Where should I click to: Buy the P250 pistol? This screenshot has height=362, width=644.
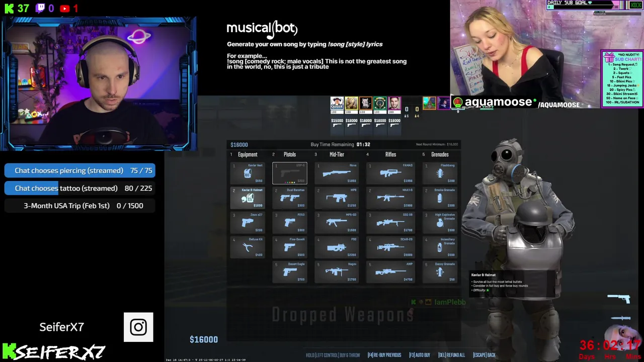click(290, 222)
